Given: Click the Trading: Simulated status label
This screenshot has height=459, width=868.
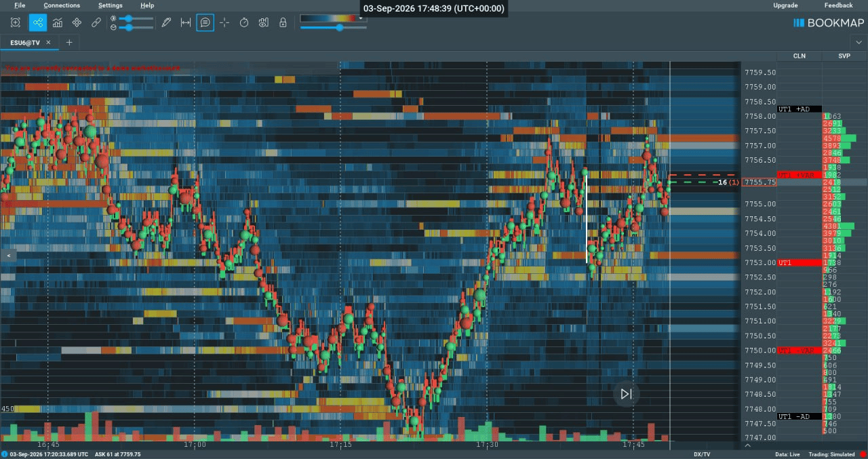Looking at the screenshot, I should (832, 454).
